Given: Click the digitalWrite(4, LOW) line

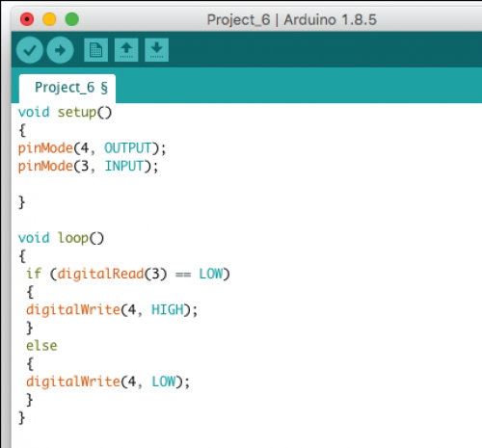Looking at the screenshot, I should (108, 382).
